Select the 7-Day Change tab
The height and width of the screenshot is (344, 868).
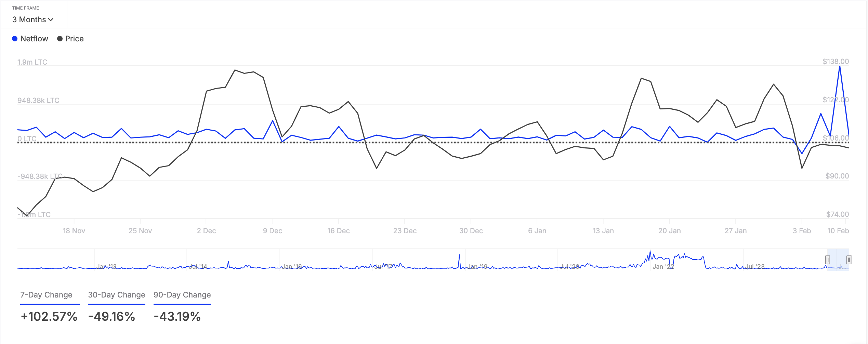pyautogui.click(x=46, y=295)
